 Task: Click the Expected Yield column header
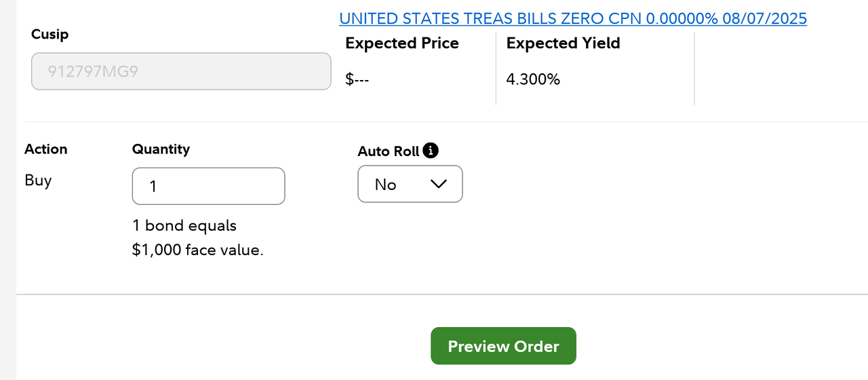[x=563, y=43]
